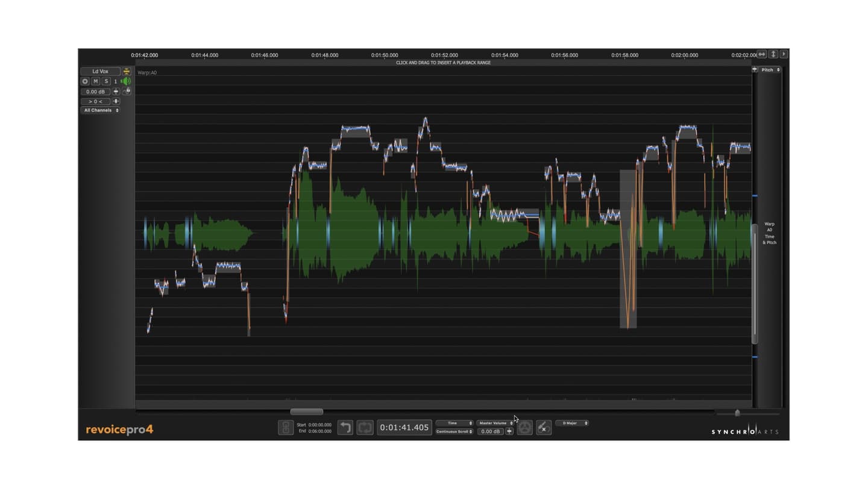The width and height of the screenshot is (868, 488).
Task: Click the 0:01:58.000 ruler marker
Action: tap(624, 55)
